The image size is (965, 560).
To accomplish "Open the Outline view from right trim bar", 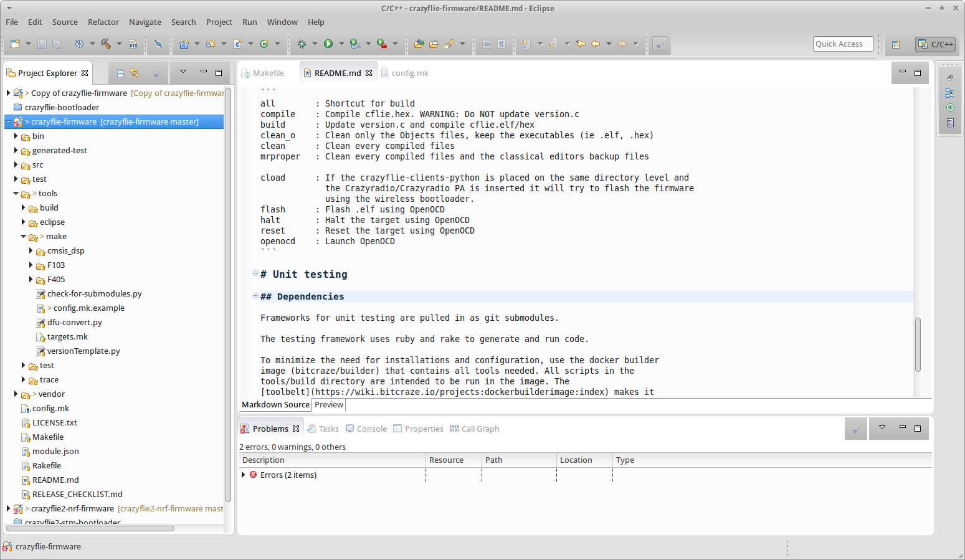I will click(x=949, y=93).
